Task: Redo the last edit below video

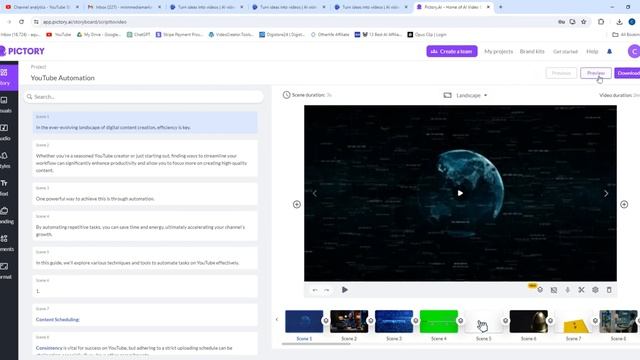Action: (x=327, y=290)
